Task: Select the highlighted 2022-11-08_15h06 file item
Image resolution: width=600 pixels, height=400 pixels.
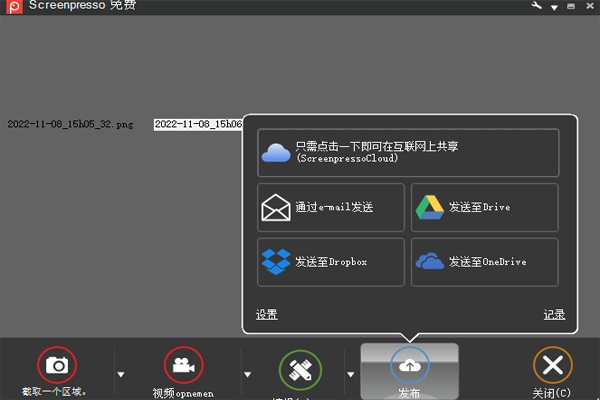Action: tap(198, 125)
